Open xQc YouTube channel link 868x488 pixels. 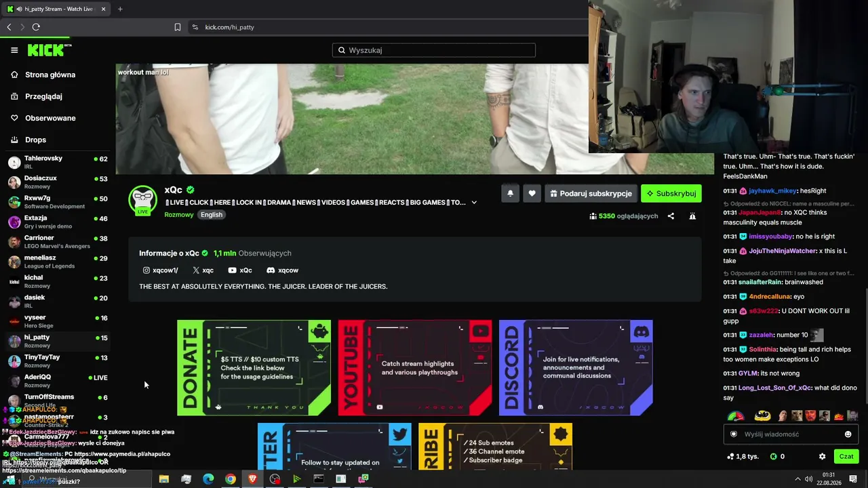[x=240, y=270]
